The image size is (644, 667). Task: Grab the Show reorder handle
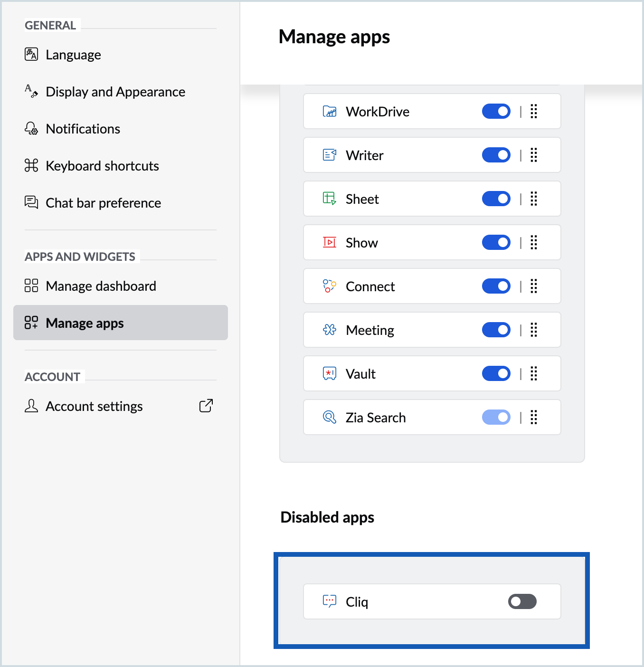point(534,242)
